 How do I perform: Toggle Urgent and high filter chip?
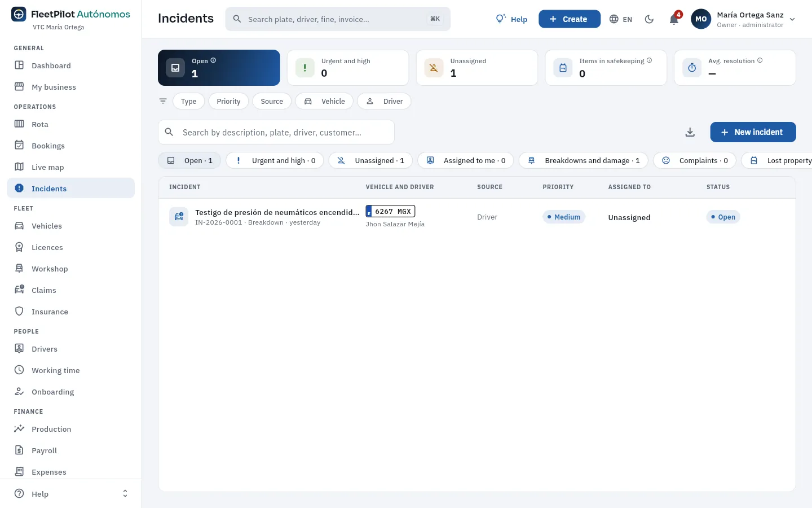pos(275,160)
